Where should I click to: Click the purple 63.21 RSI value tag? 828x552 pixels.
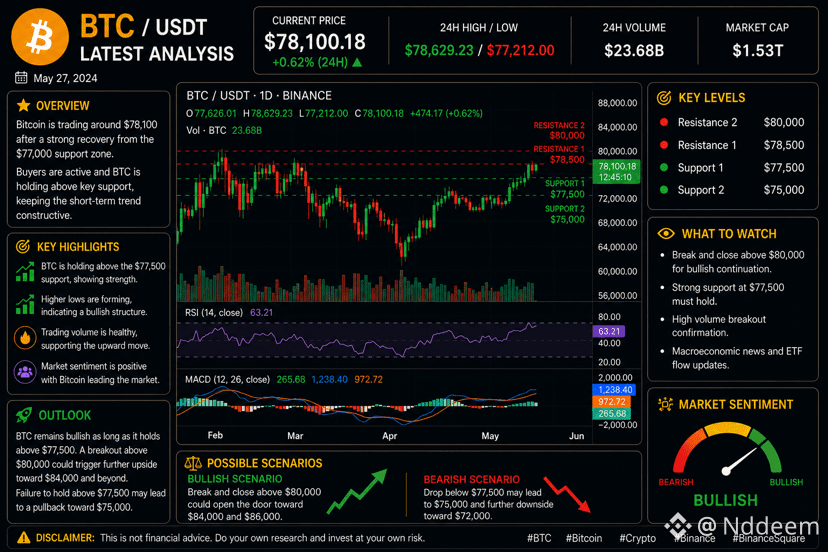[609, 331]
